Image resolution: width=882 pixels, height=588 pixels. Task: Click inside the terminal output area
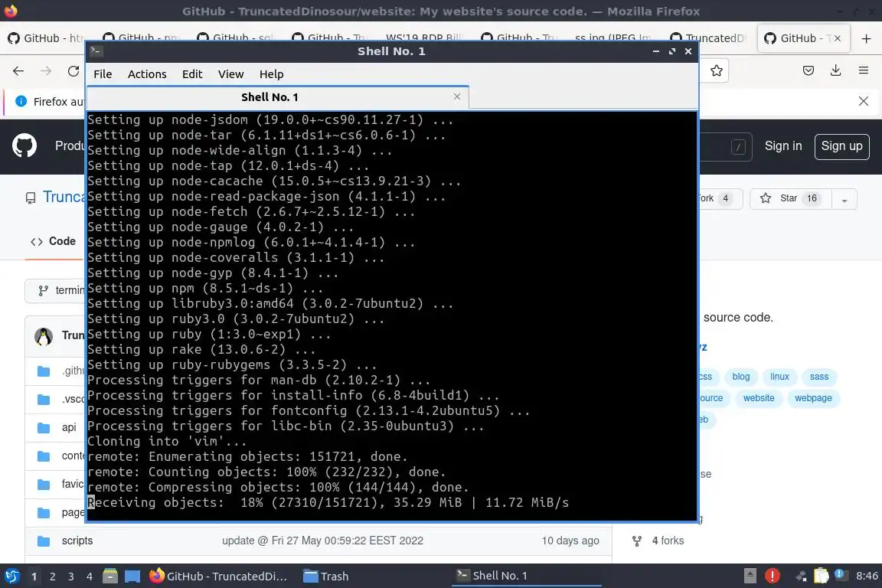pos(391,315)
